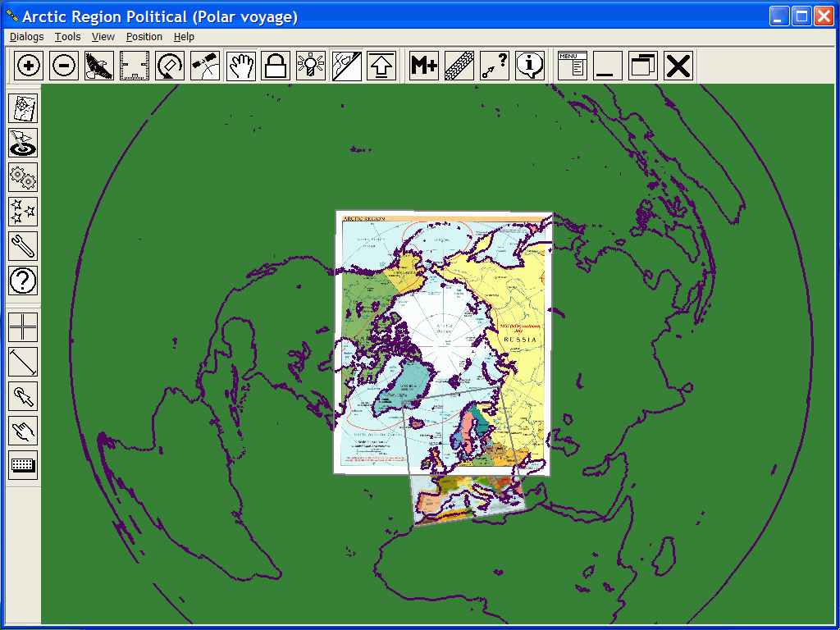Toggle the light bulb brightness icon
Viewport: 840px width, 630px height.
click(x=311, y=66)
